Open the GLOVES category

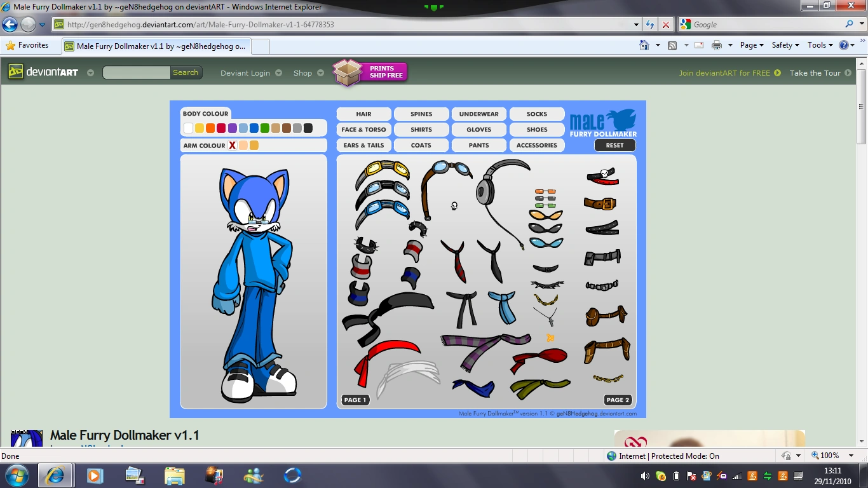coord(479,130)
